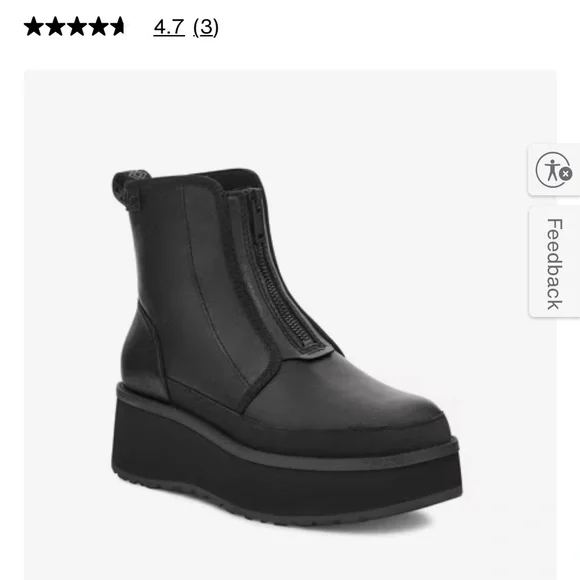Click the letter F of Feedback tab
The width and height of the screenshot is (580, 580).
pos(554,225)
